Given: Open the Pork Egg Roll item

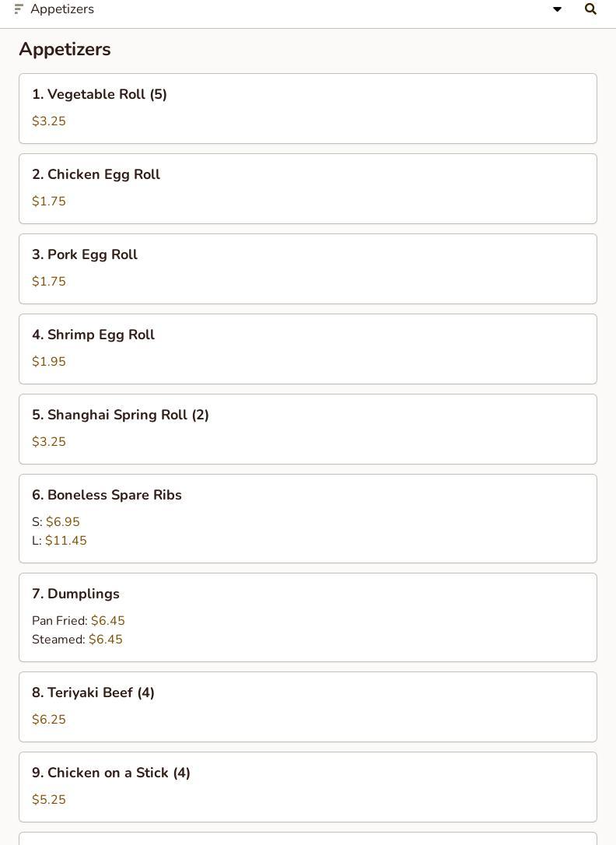Looking at the screenshot, I should click(308, 269).
